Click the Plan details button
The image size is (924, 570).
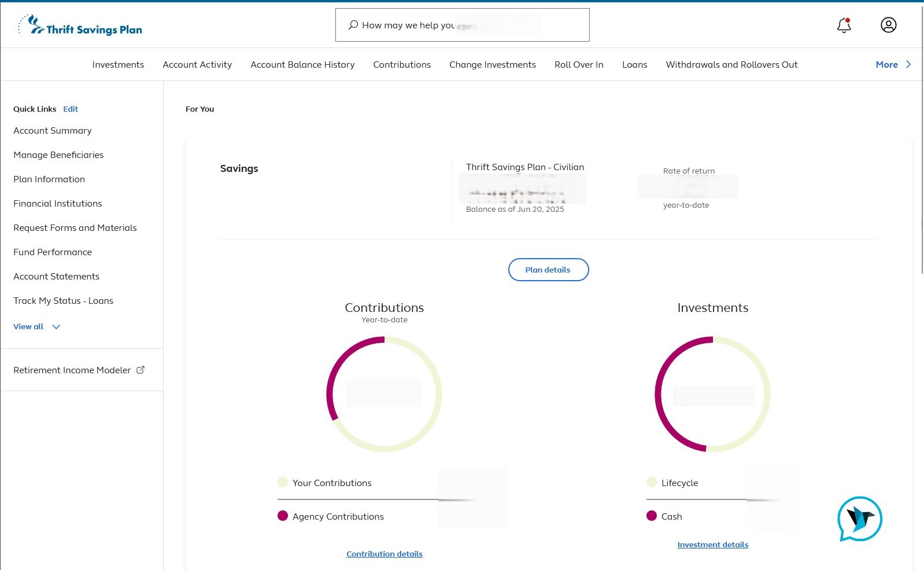(x=548, y=270)
